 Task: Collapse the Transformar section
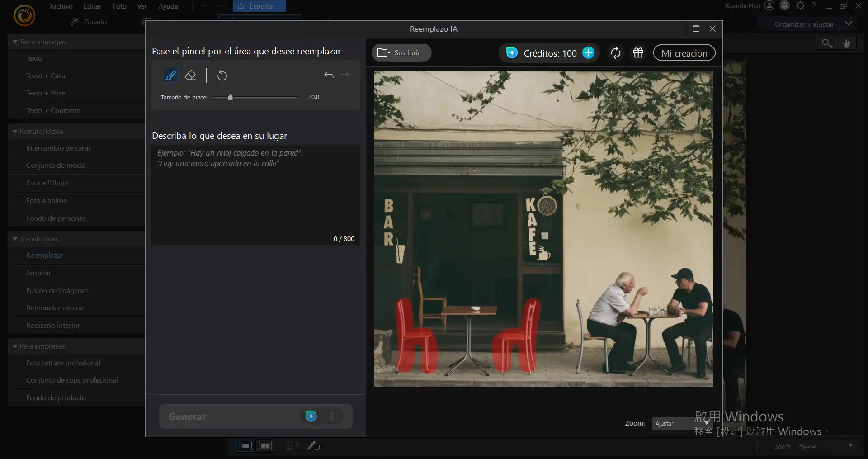15,239
